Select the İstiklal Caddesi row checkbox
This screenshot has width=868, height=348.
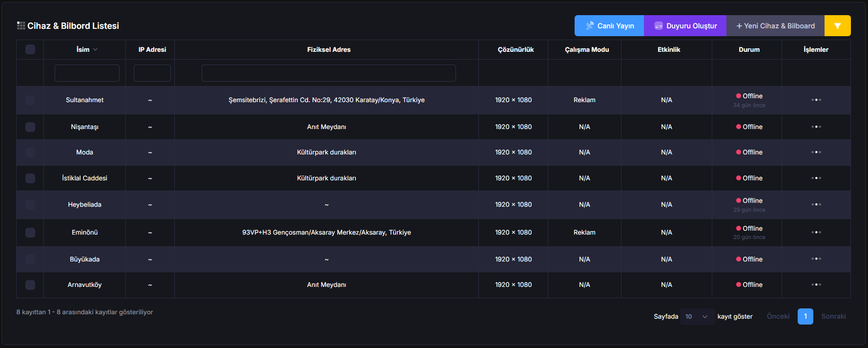point(30,178)
